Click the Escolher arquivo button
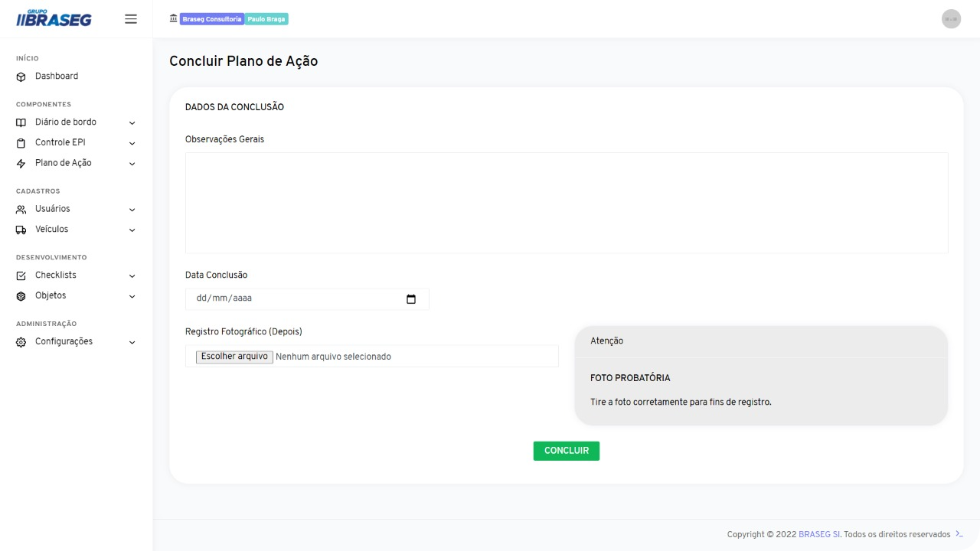The height and width of the screenshot is (551, 980). coord(234,357)
